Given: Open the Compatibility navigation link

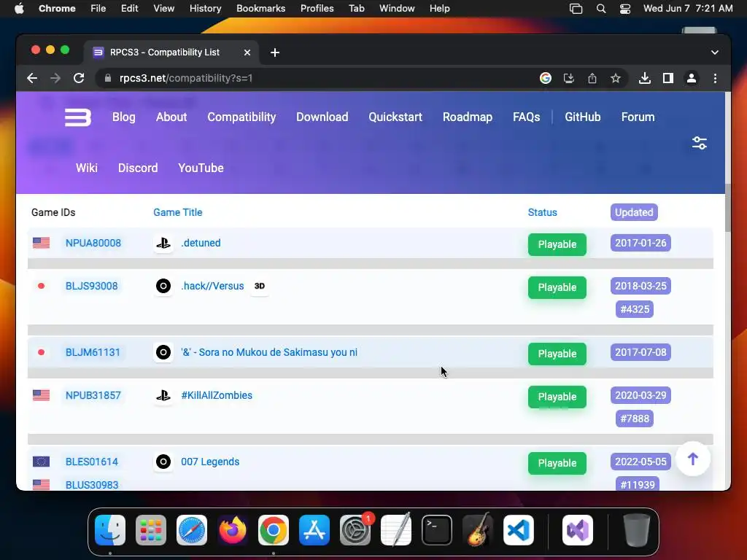Looking at the screenshot, I should coord(241,117).
